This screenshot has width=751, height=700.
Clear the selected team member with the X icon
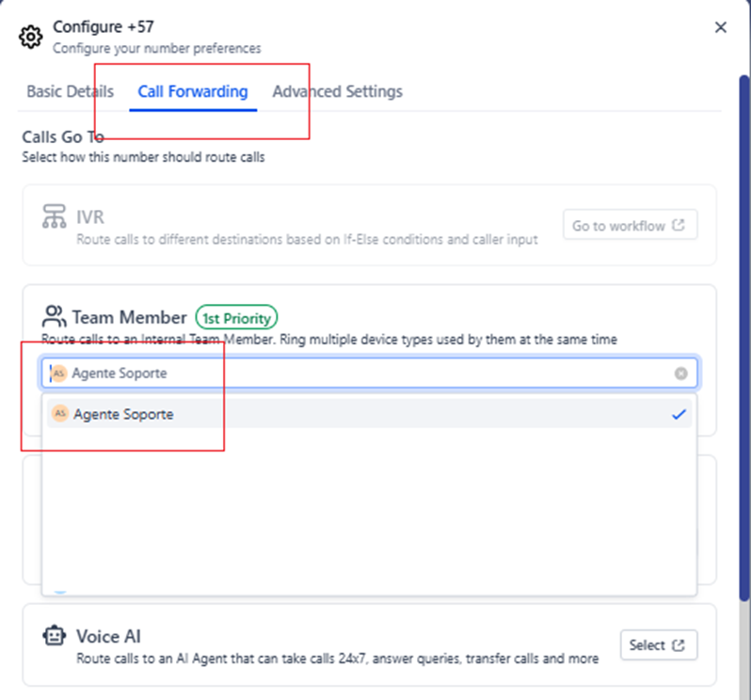coord(680,374)
